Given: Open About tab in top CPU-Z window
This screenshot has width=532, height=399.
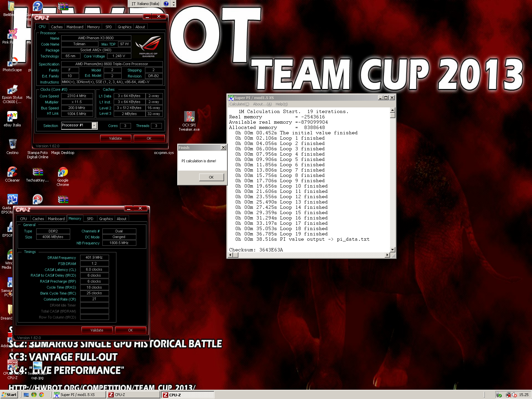Looking at the screenshot, I should click(x=140, y=27).
